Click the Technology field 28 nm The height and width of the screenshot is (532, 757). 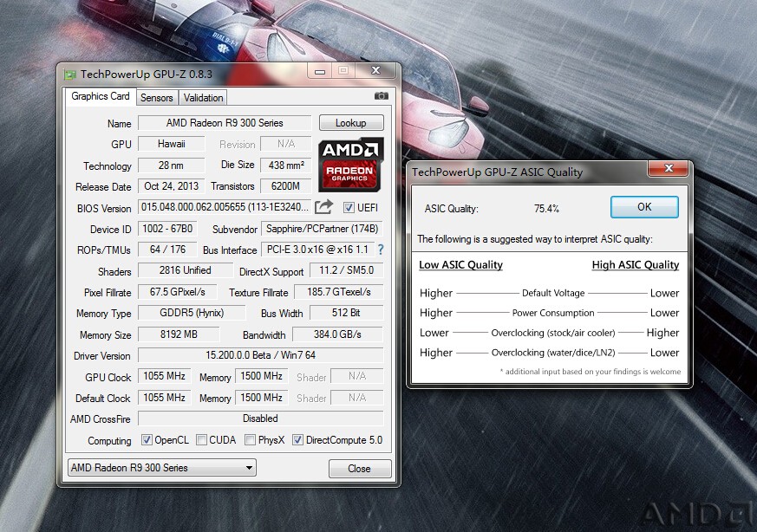pos(172,165)
